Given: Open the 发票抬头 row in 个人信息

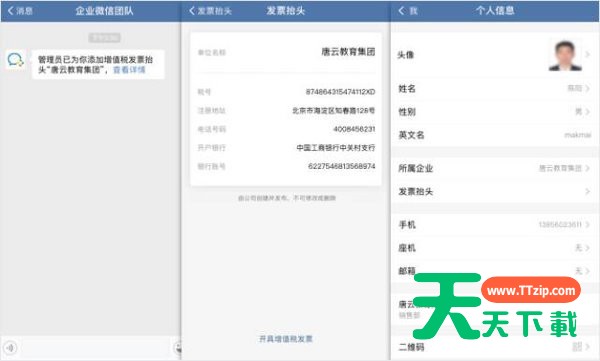Looking at the screenshot, I should (494, 191).
